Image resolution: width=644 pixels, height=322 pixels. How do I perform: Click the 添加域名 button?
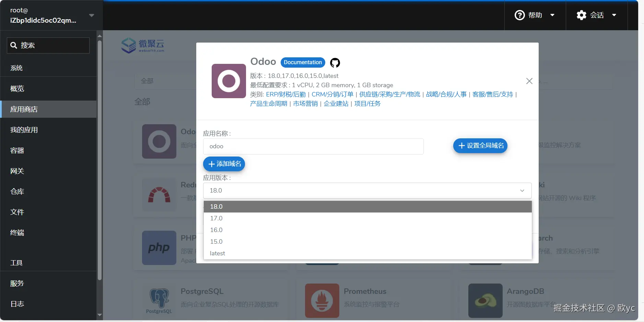coord(224,164)
